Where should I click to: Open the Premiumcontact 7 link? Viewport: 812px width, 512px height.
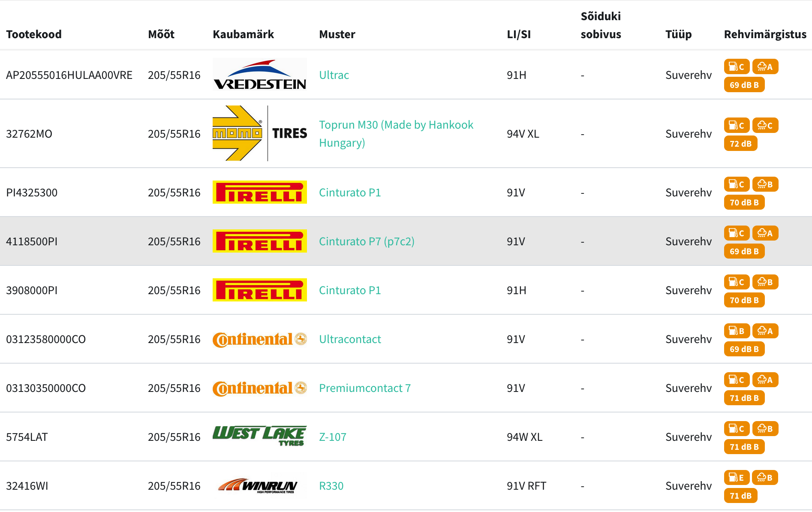[x=365, y=388]
